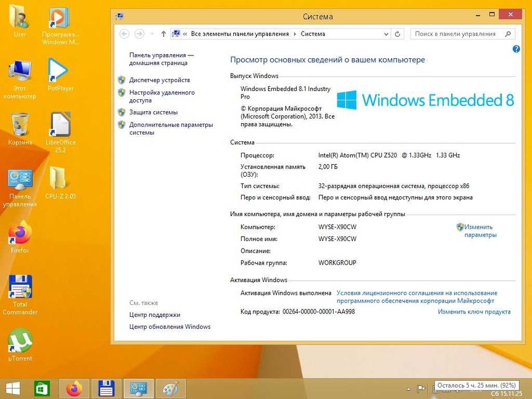
Task: Expand the breadcrumb chevron before Все элементы
Action: 185,34
